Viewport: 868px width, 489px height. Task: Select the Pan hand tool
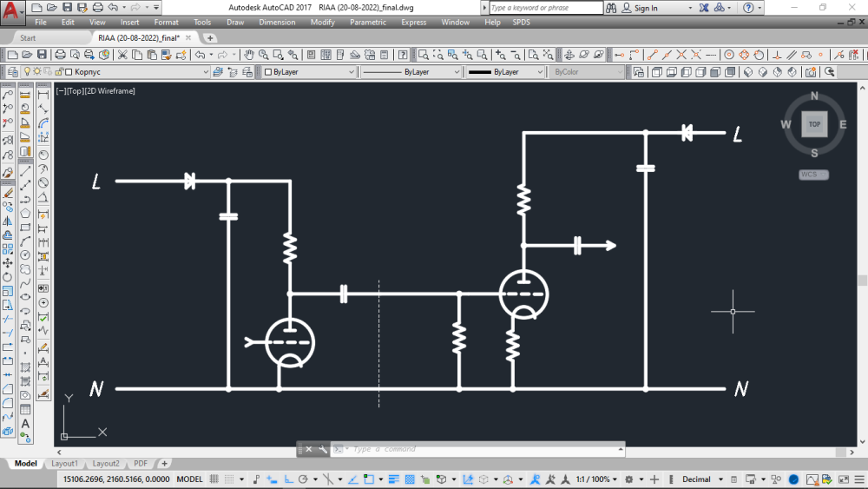tap(249, 55)
